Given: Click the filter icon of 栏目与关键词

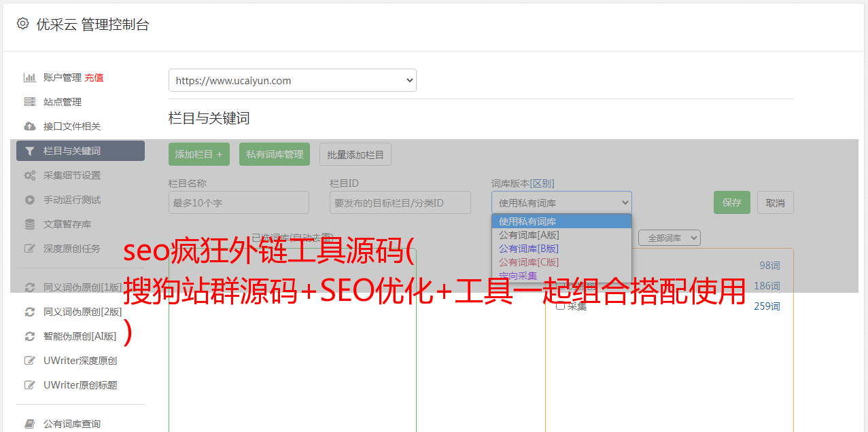Looking at the screenshot, I should tap(29, 151).
